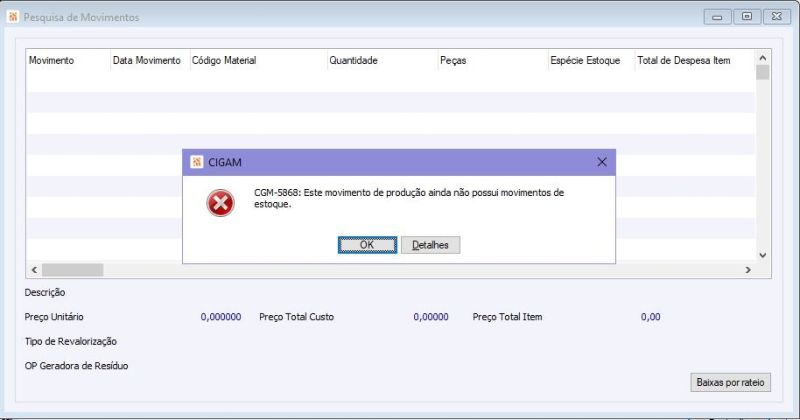
Task: Click the vertical scrollbar down arrow
Action: point(763,255)
